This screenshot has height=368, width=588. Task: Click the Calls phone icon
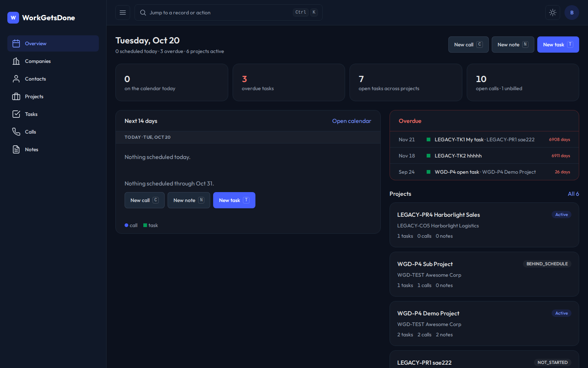(16, 132)
